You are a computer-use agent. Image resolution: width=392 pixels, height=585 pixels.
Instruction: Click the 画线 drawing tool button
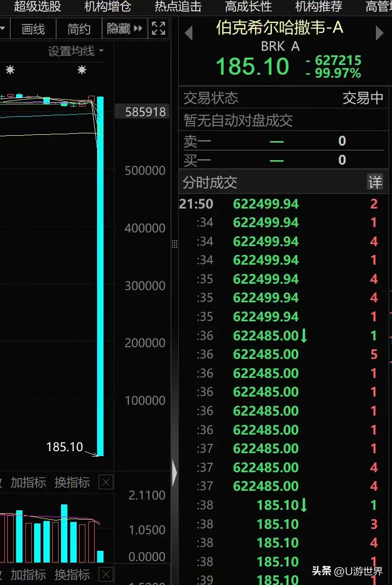pyautogui.click(x=33, y=29)
